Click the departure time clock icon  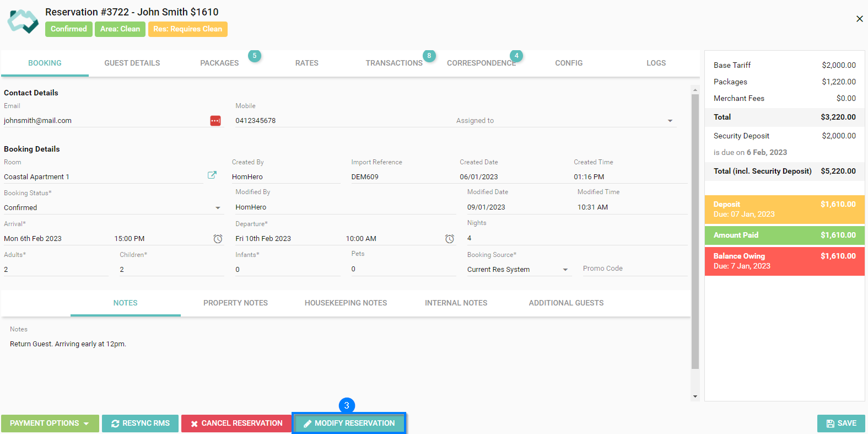coord(450,239)
